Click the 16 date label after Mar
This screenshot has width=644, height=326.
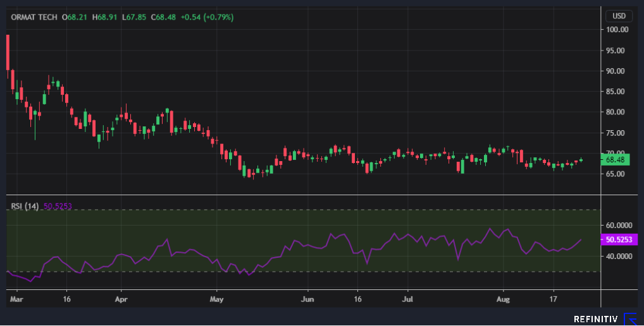(66, 299)
